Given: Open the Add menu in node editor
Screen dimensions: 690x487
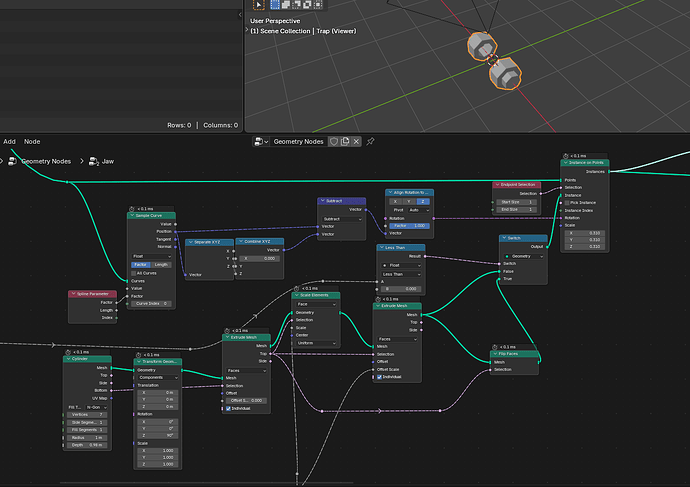Looking at the screenshot, I should 9,141.
